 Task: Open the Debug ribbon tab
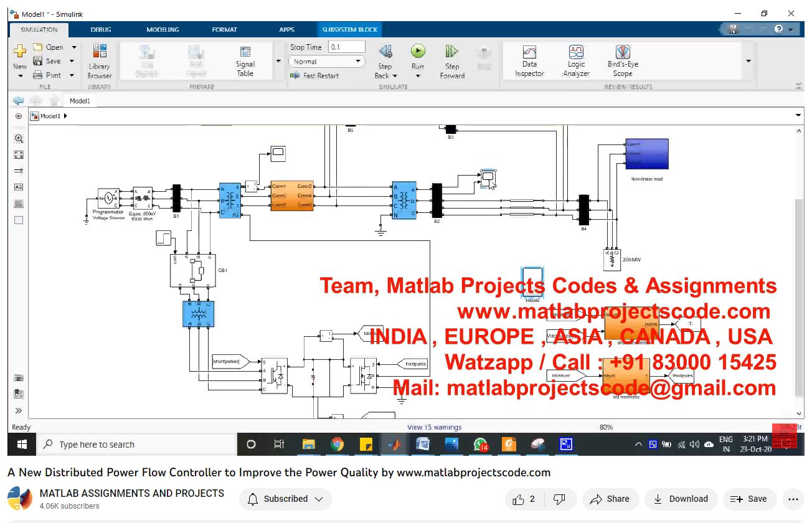click(x=101, y=29)
